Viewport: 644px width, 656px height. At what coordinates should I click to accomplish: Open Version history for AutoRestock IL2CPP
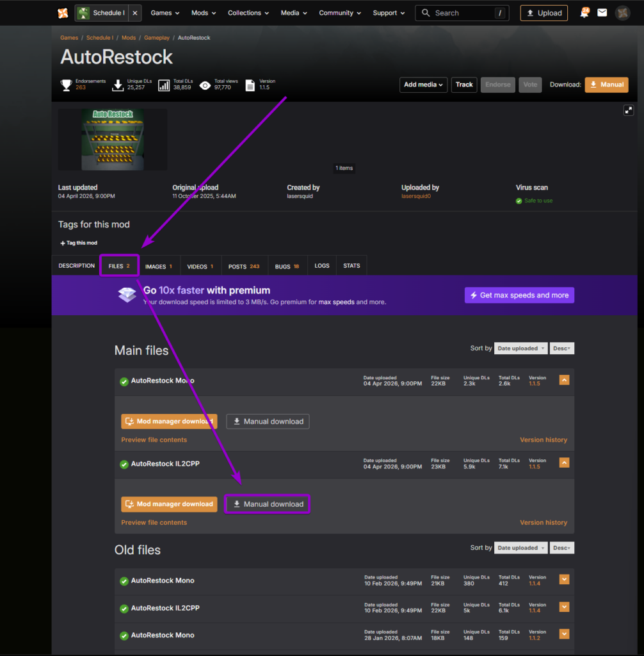pyautogui.click(x=543, y=523)
